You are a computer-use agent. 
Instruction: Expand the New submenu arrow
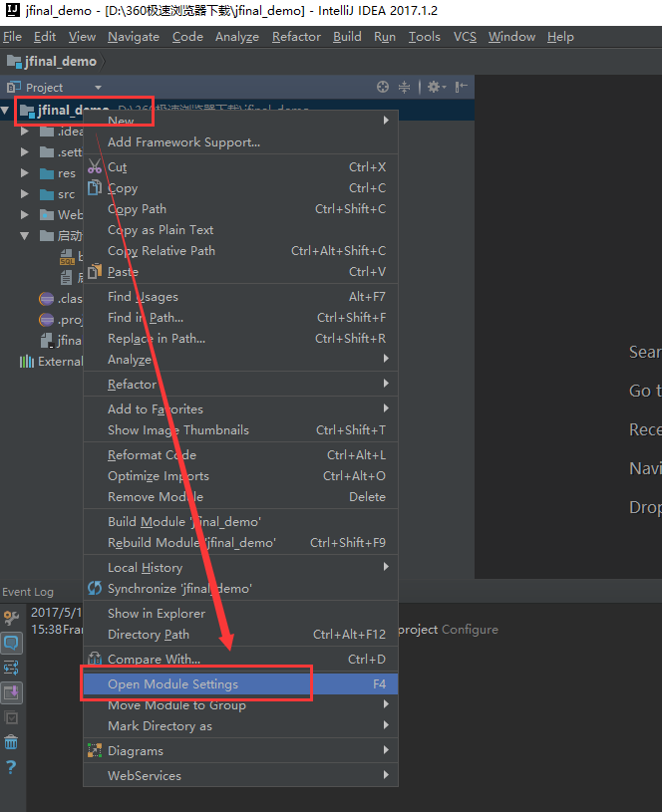coord(386,121)
